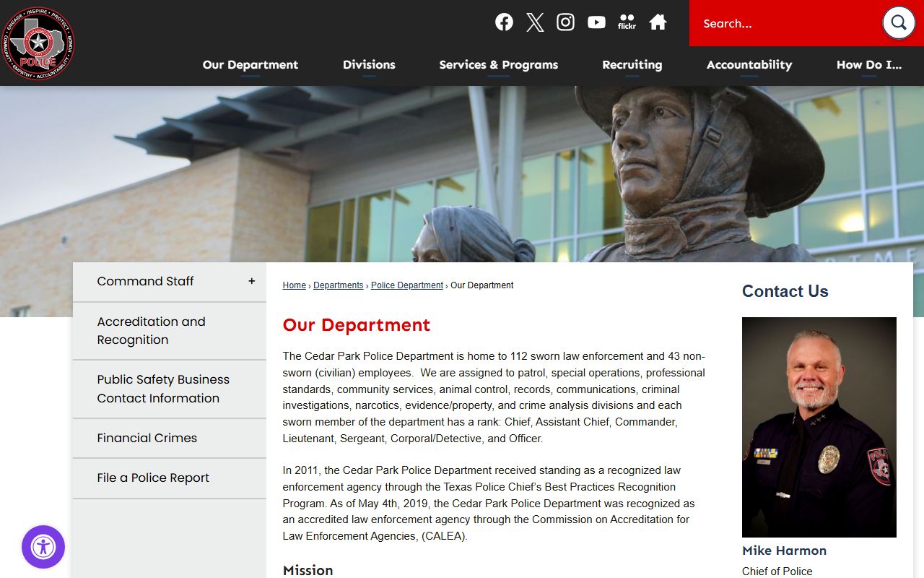Open the YouTube icon

596,22
